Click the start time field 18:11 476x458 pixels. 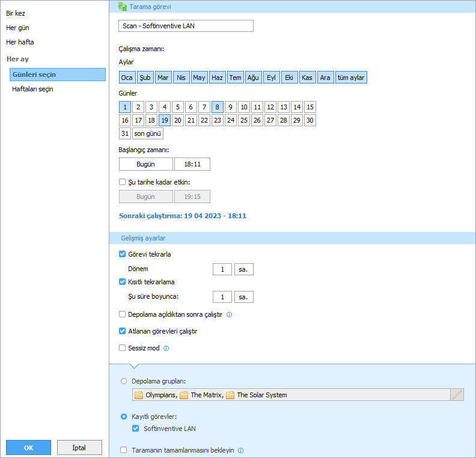coord(192,164)
